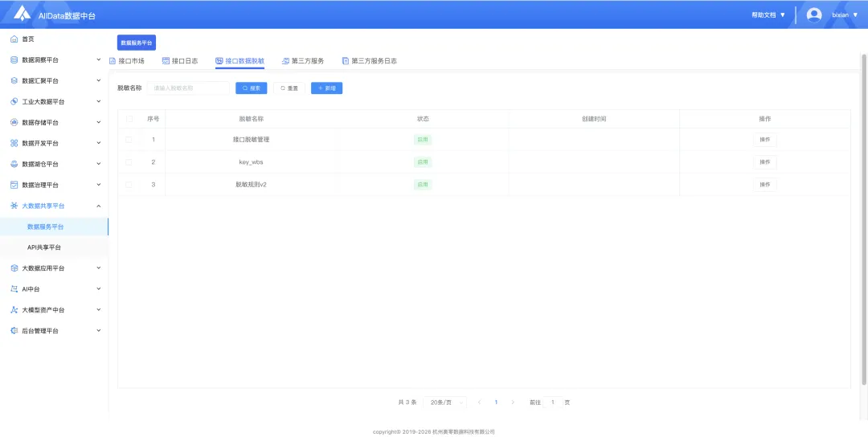Viewport: 868px width, 441px height.
Task: Switch to the 第三方服务 tab
Action: (x=303, y=61)
